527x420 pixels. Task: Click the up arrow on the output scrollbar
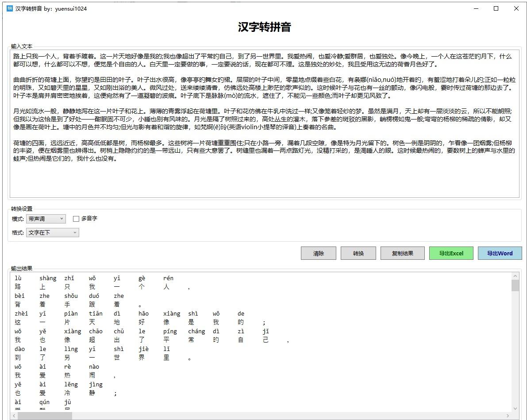click(515, 275)
